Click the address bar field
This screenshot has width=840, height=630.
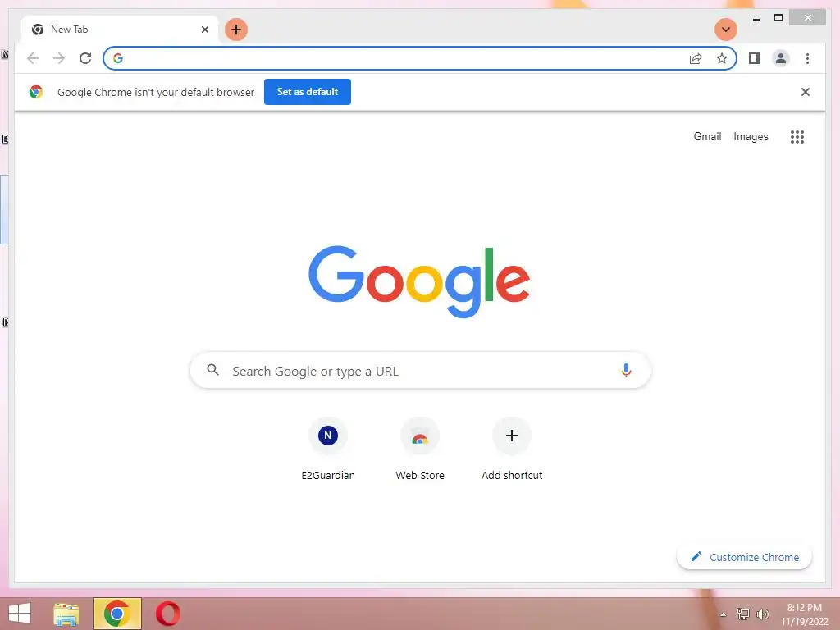tap(420, 58)
